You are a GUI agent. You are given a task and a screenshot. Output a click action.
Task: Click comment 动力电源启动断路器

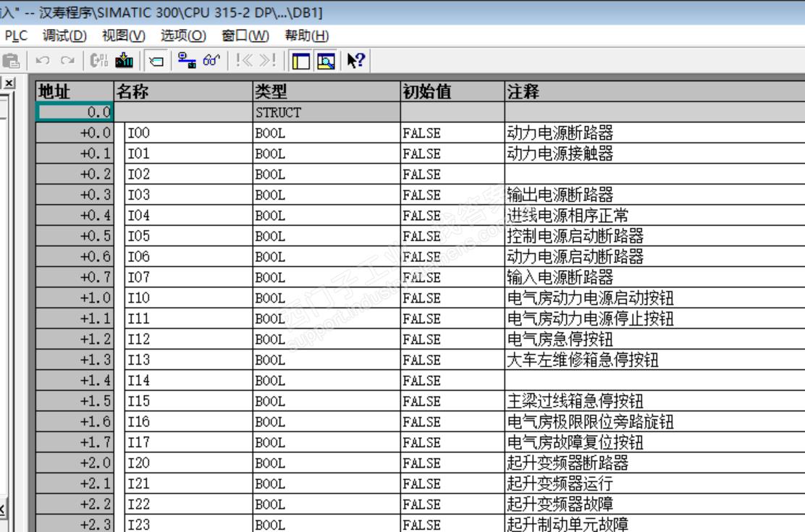pyautogui.click(x=575, y=256)
